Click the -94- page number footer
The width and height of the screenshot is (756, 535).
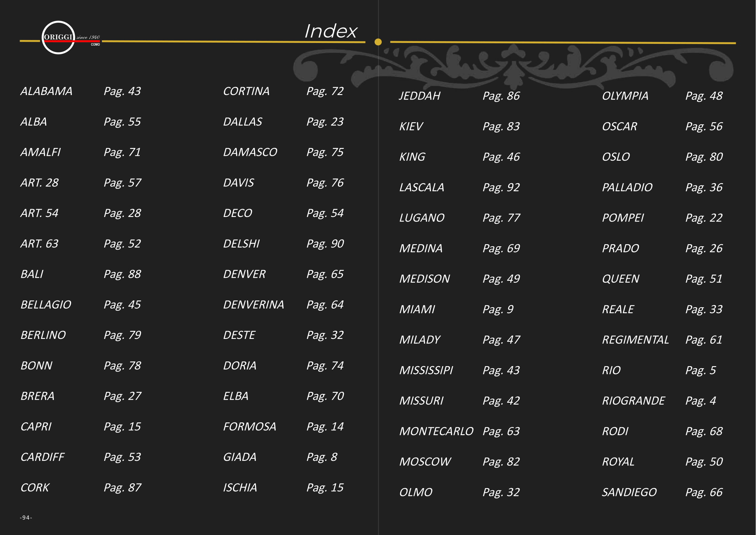pos(26,517)
